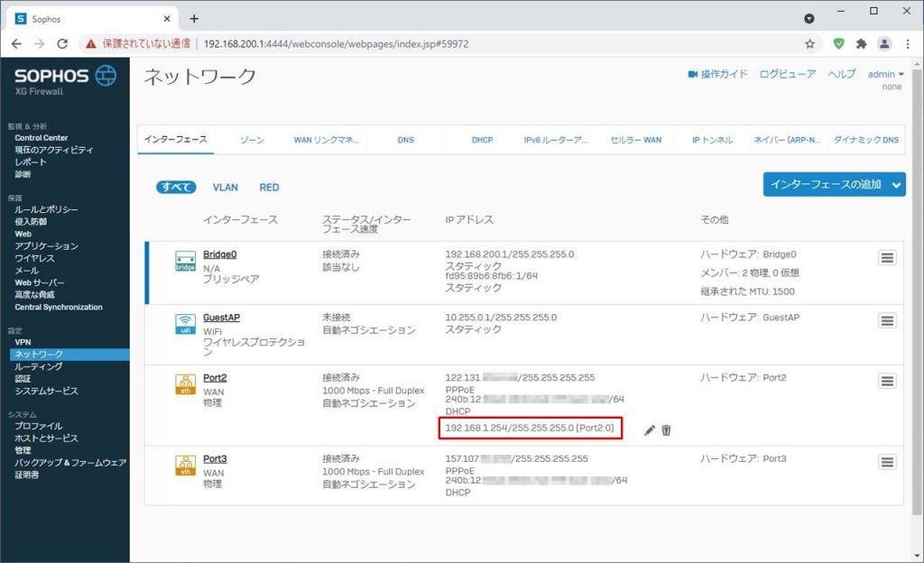Click the Port2 ethernet interface icon
Viewport: 924px width, 563px height.
[185, 384]
